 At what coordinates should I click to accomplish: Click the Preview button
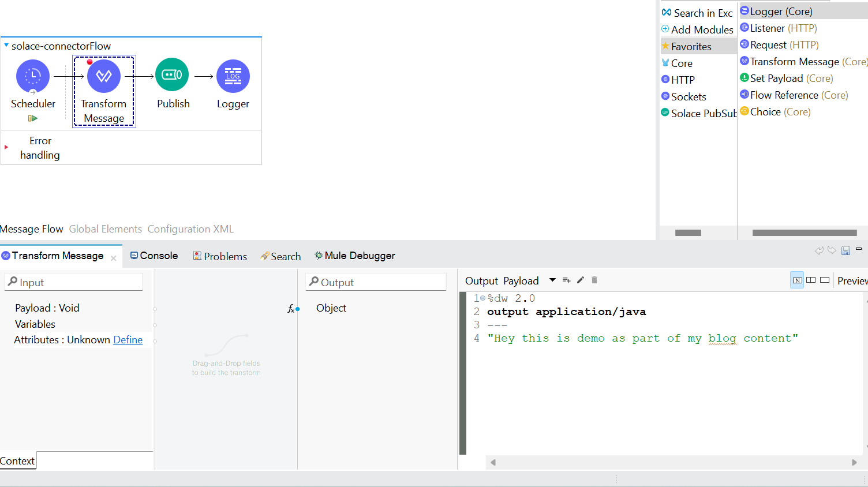click(x=852, y=281)
